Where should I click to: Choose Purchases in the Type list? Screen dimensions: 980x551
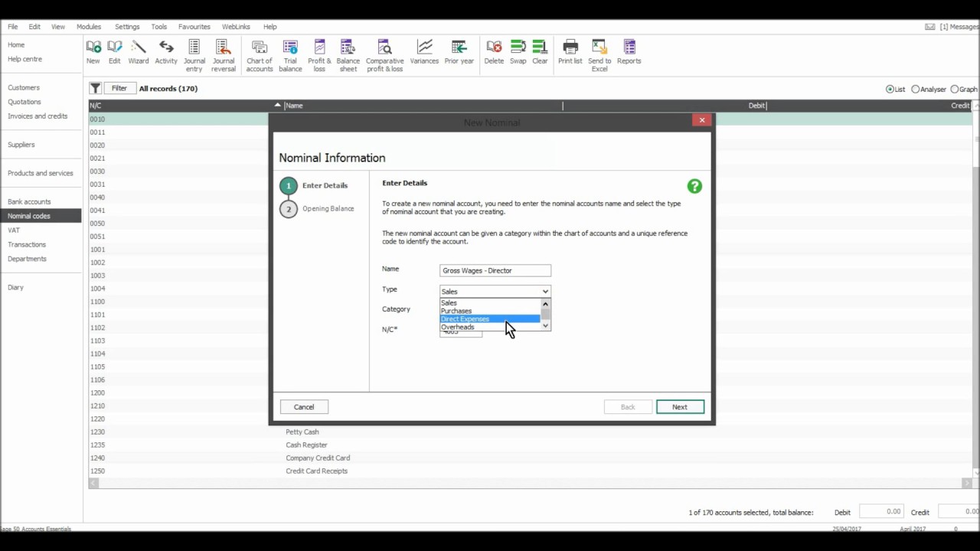pos(490,311)
